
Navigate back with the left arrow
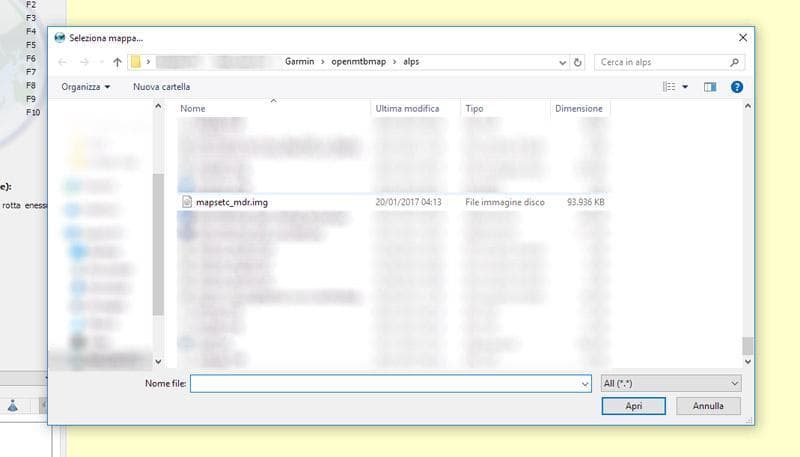(x=63, y=62)
